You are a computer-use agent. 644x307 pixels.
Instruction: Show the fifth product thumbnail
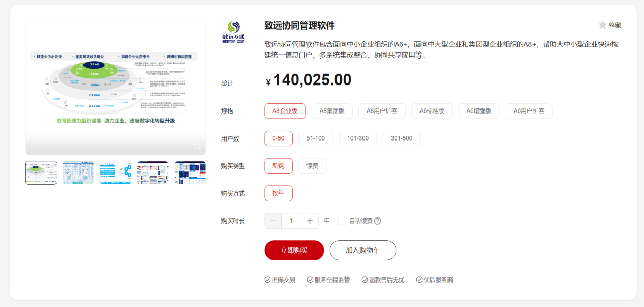pyautogui.click(x=190, y=173)
